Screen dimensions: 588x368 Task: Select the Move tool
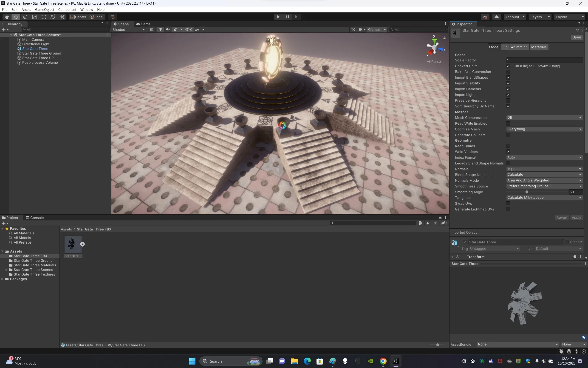pyautogui.click(x=16, y=17)
